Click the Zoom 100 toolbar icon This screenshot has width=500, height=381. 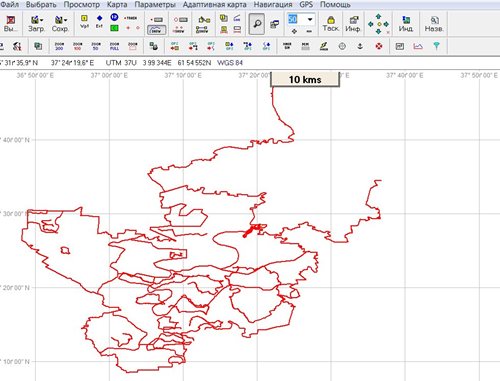coord(77,46)
